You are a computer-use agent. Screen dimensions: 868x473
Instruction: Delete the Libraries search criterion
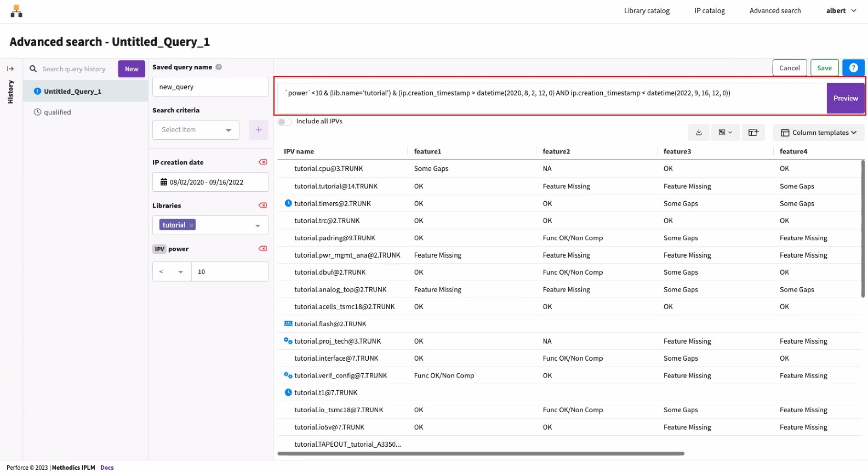(262, 206)
